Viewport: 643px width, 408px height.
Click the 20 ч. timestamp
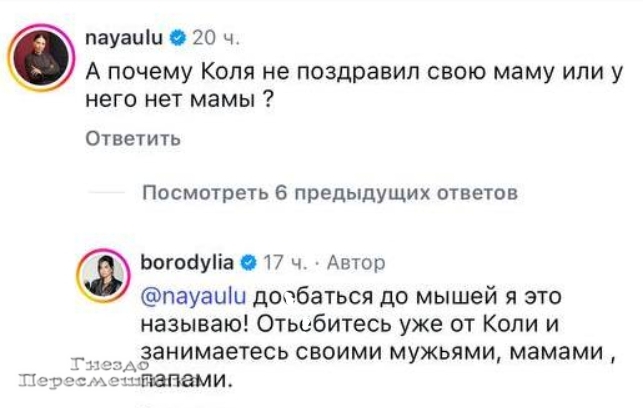point(215,39)
